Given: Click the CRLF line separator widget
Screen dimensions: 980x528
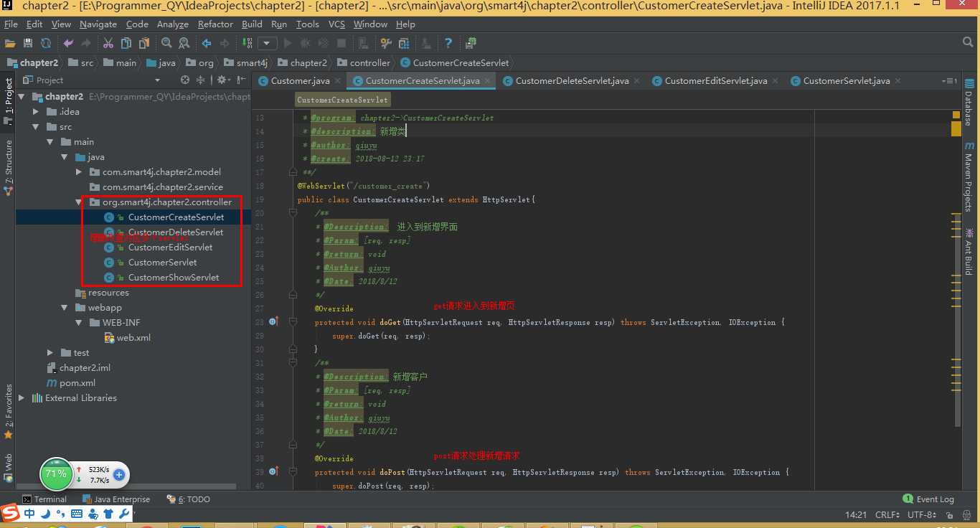Looking at the screenshot, I should 888,514.
